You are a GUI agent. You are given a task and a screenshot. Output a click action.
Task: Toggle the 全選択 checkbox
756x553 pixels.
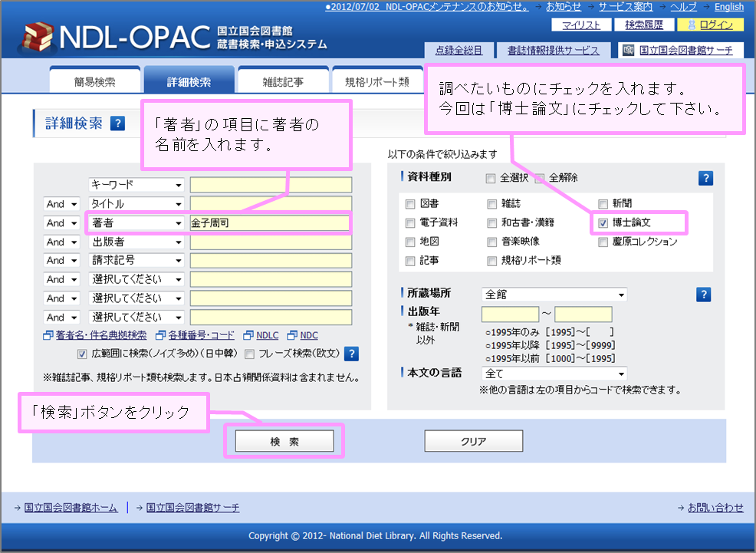pos(491,179)
